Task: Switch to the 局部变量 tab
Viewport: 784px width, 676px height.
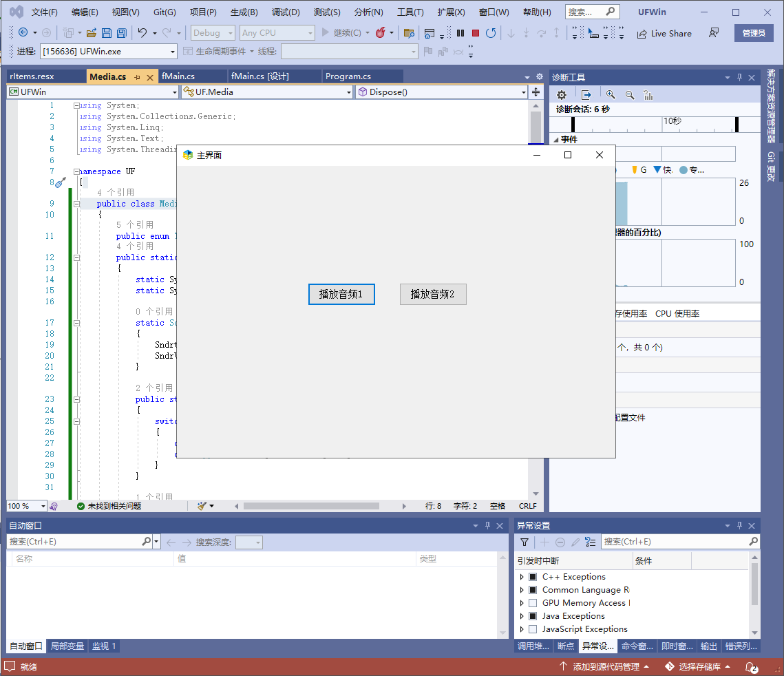Action: pyautogui.click(x=67, y=646)
